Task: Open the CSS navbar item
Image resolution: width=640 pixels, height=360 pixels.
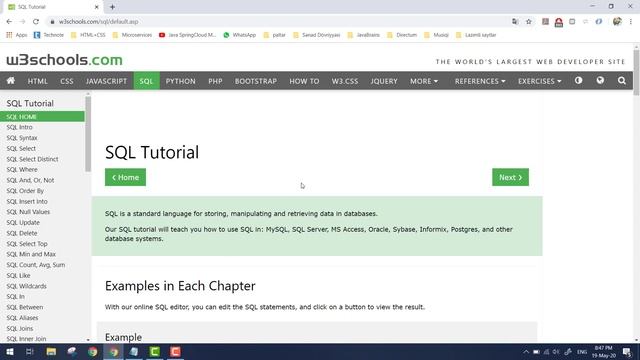Action: pos(67,81)
